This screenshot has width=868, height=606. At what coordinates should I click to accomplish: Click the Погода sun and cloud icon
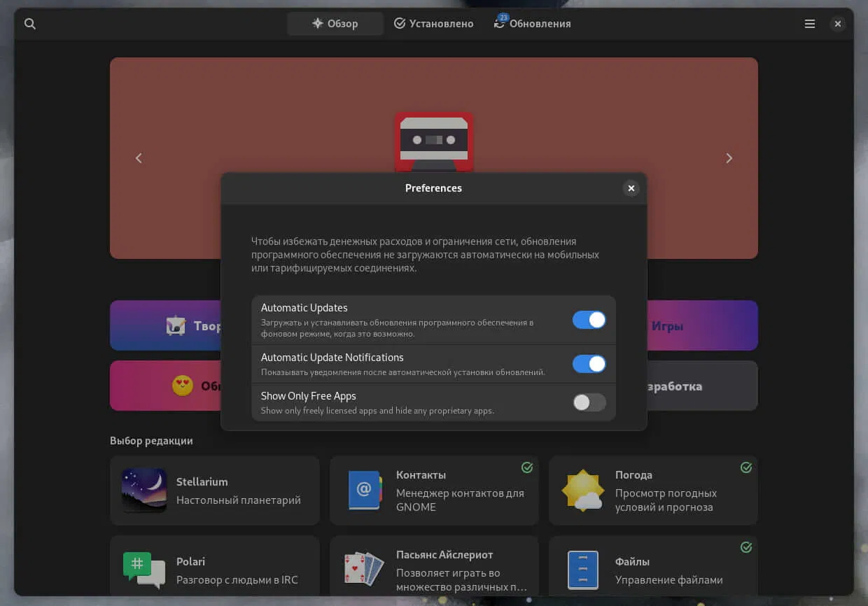point(583,491)
